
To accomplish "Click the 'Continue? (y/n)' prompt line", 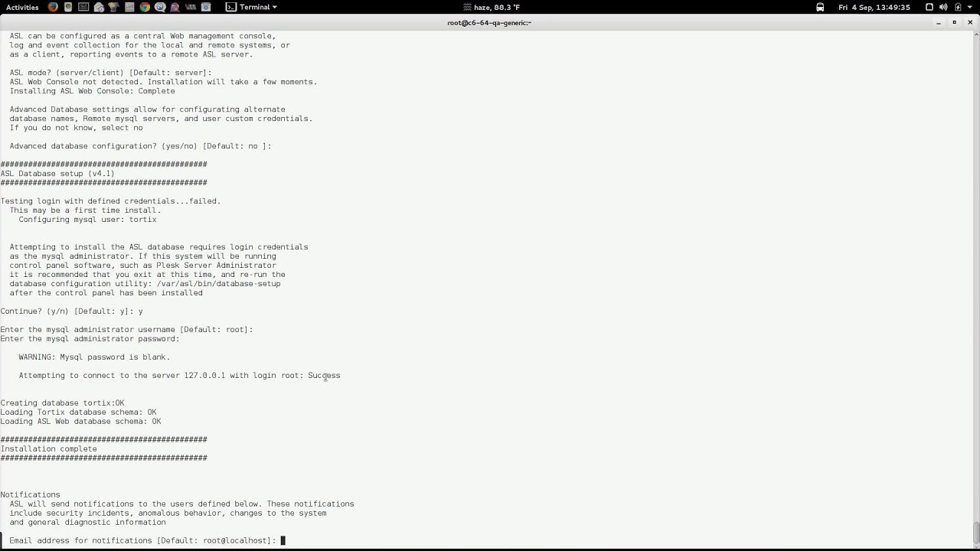I will [71, 311].
